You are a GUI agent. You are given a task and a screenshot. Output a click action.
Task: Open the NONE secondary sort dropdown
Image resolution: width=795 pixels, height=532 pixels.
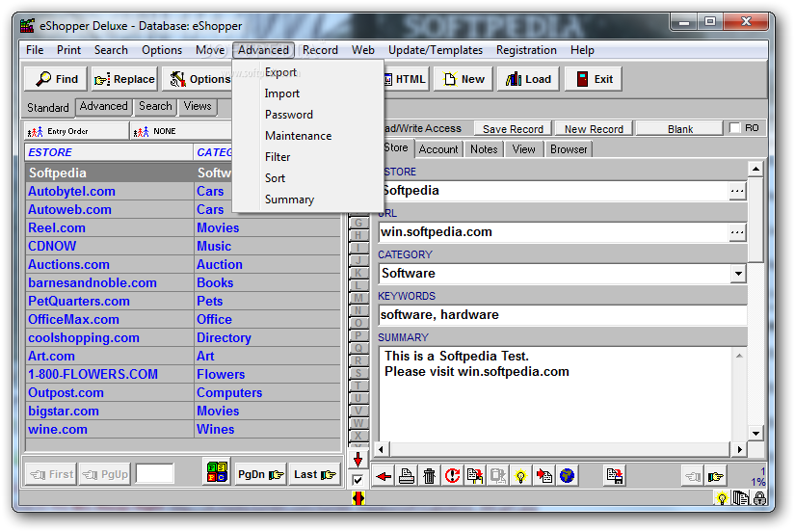point(180,131)
